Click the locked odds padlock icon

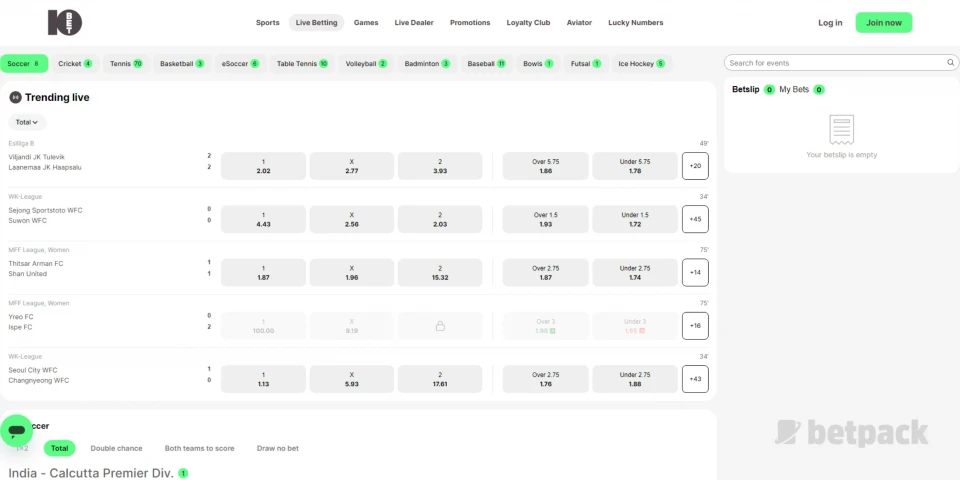click(440, 326)
